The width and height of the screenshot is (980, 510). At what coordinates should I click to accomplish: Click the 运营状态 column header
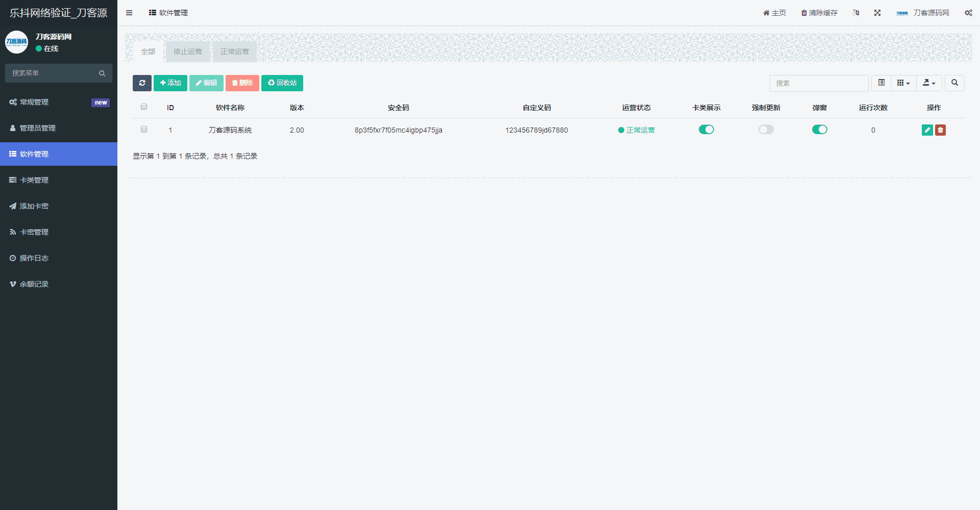[636, 108]
